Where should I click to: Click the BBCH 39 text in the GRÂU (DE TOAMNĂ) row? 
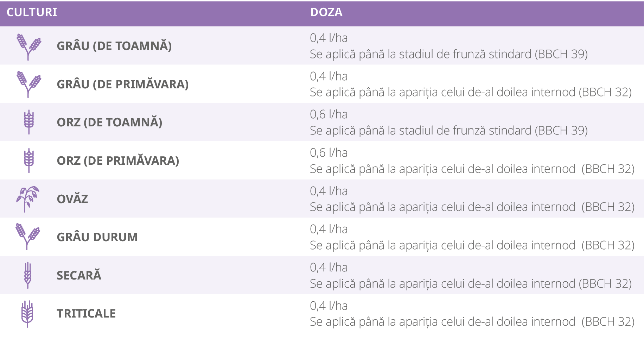pos(561,54)
